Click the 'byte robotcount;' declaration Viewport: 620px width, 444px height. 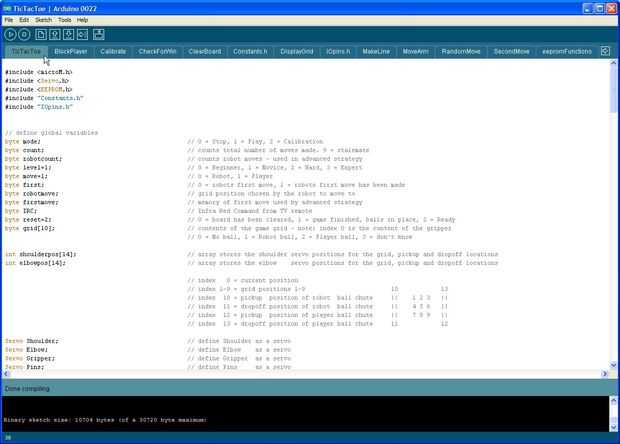point(34,159)
